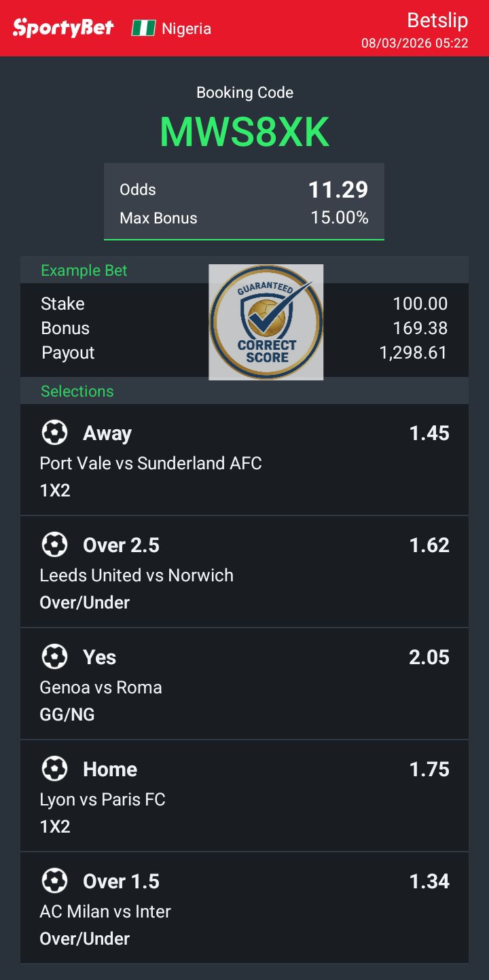Click soccer ball icon beside Yes selection

54,657
